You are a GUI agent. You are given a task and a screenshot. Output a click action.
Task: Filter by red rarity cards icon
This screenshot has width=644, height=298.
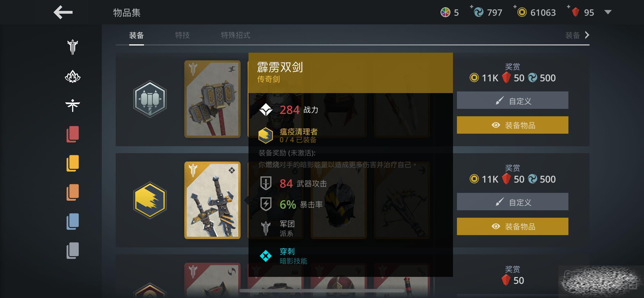pyautogui.click(x=73, y=134)
